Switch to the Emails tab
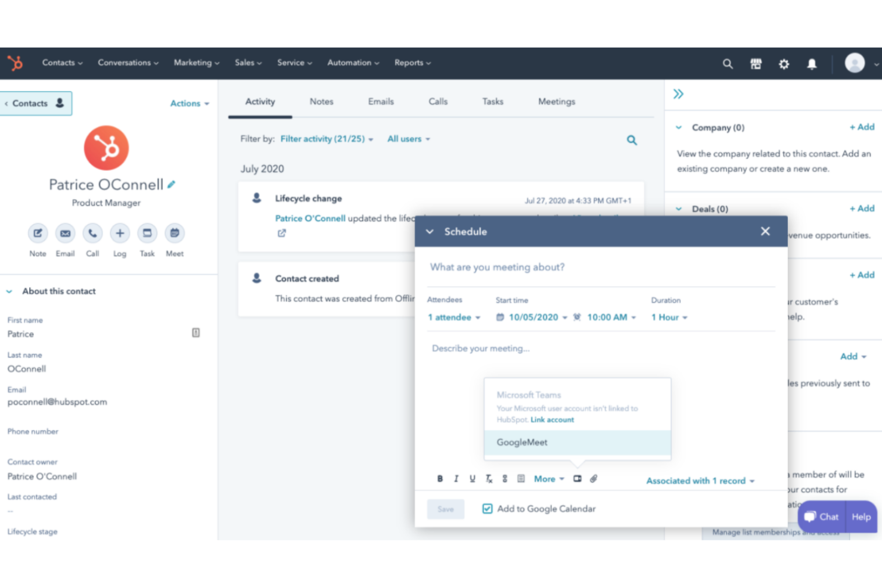Image resolution: width=882 pixels, height=588 pixels. pyautogui.click(x=381, y=102)
